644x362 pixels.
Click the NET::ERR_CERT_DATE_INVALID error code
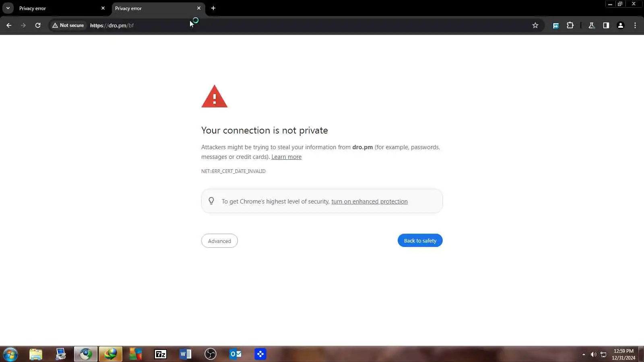coord(233,171)
